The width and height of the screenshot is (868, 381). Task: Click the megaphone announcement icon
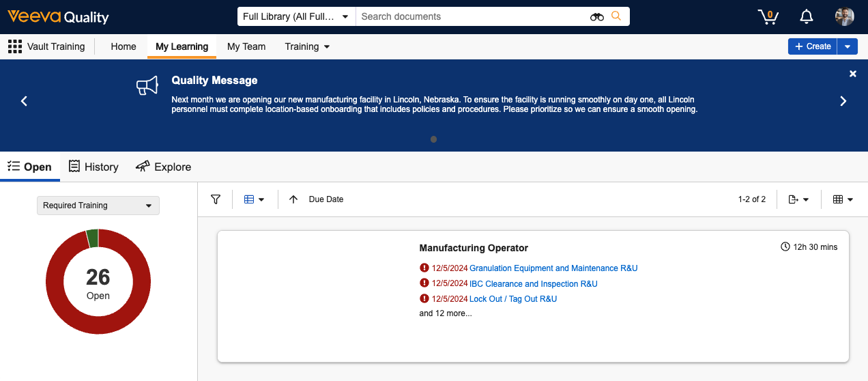pyautogui.click(x=147, y=85)
